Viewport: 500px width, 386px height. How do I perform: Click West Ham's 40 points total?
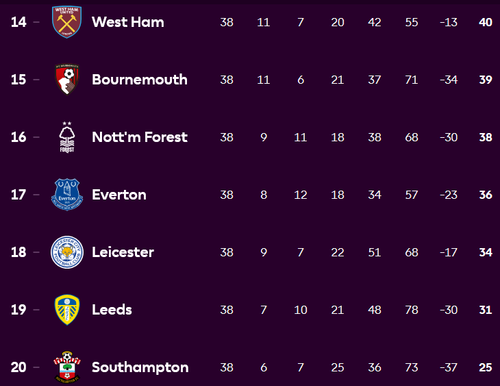[x=485, y=22]
